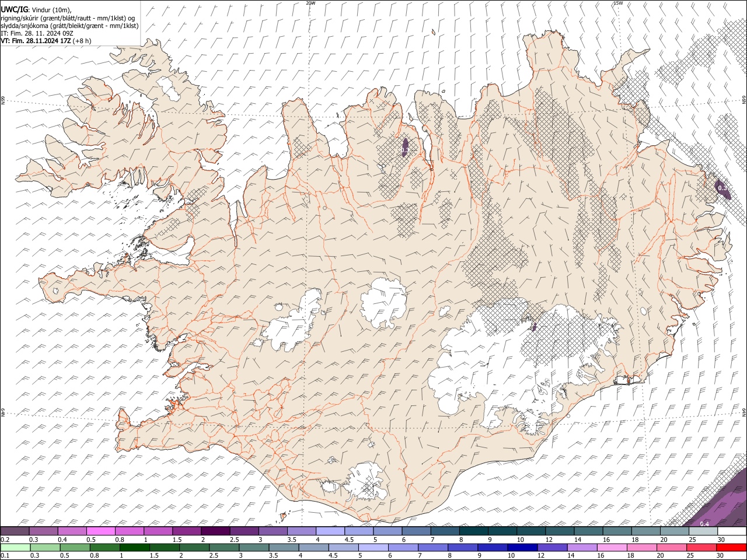Click the '(+8 h)' forecast offset text

[x=82, y=41]
